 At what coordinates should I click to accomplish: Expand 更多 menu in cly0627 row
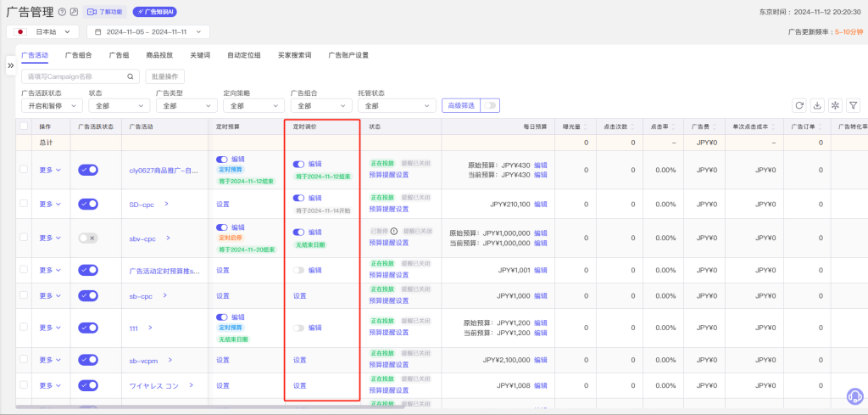click(50, 170)
